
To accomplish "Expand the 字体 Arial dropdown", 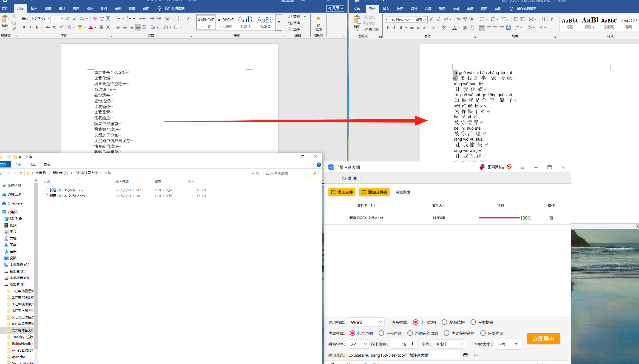I will click(x=450, y=344).
